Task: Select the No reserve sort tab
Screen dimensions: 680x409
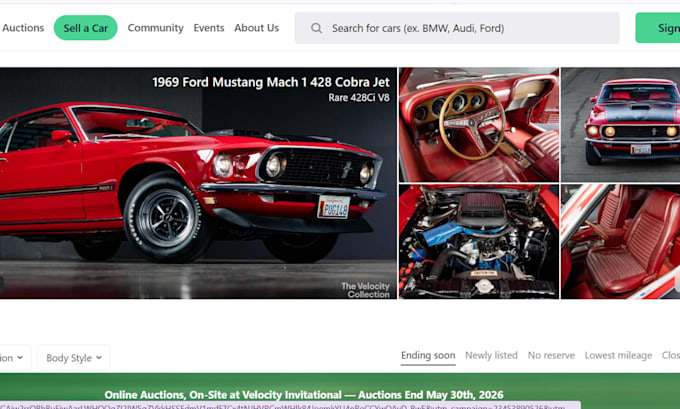Action: (551, 356)
